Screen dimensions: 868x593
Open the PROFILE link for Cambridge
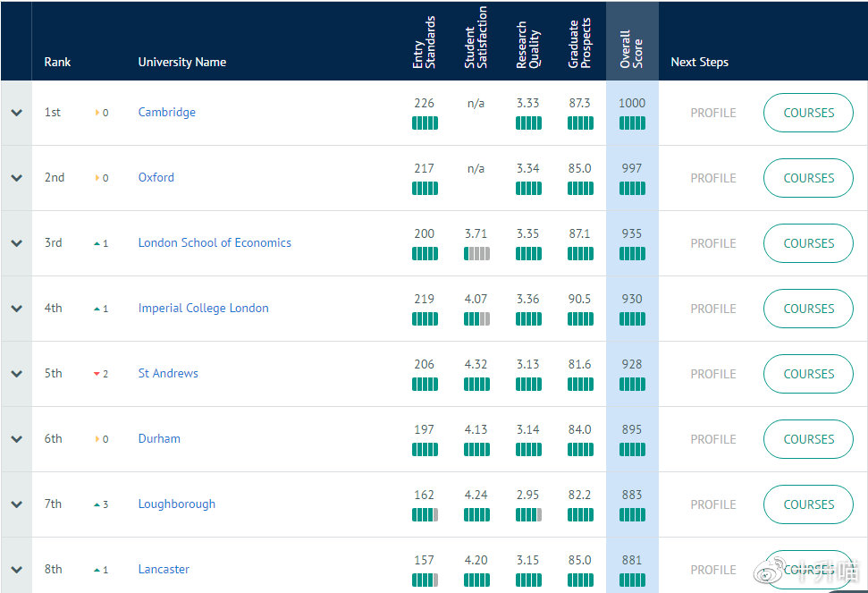pos(713,113)
